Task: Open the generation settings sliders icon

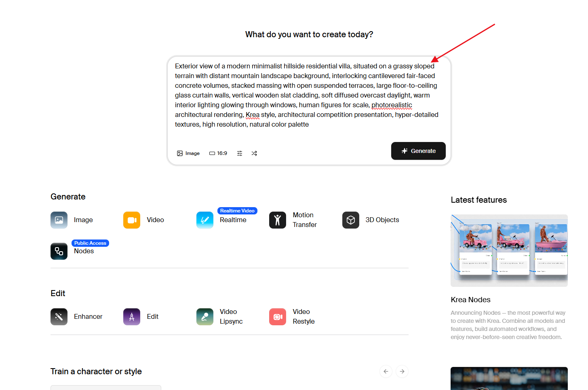Action: [x=240, y=153]
